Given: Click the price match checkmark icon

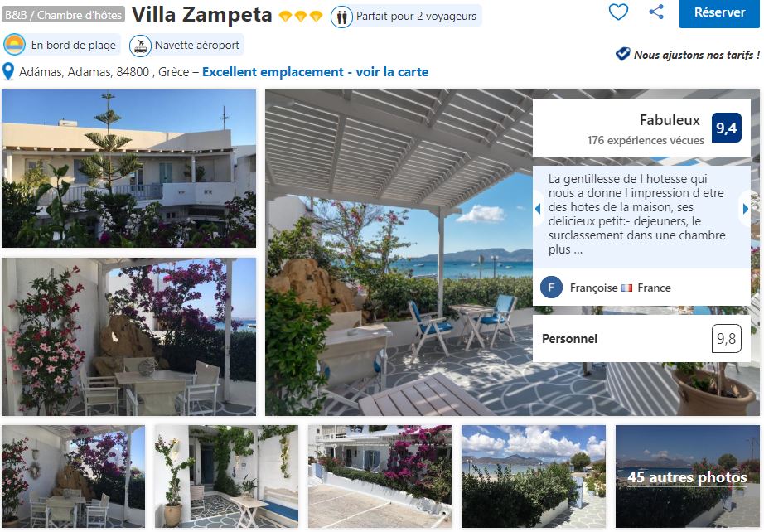Looking at the screenshot, I should tap(622, 54).
